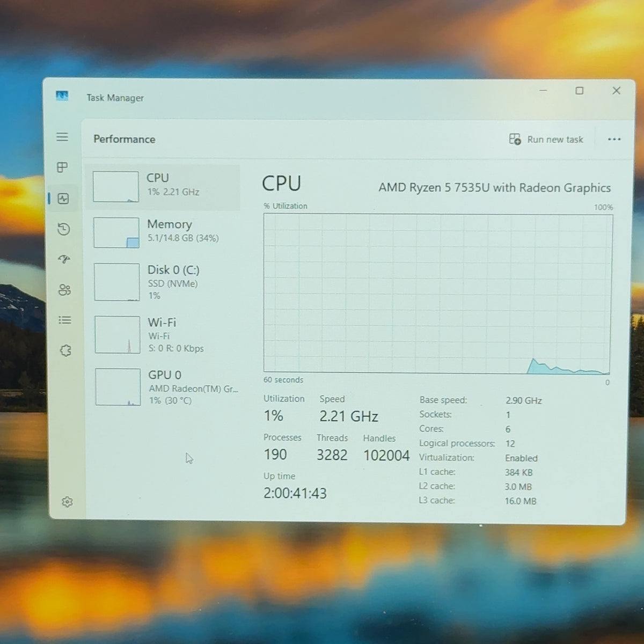This screenshot has width=644, height=644.
Task: Select the Wi-Fi performance entry
Action: (163, 335)
